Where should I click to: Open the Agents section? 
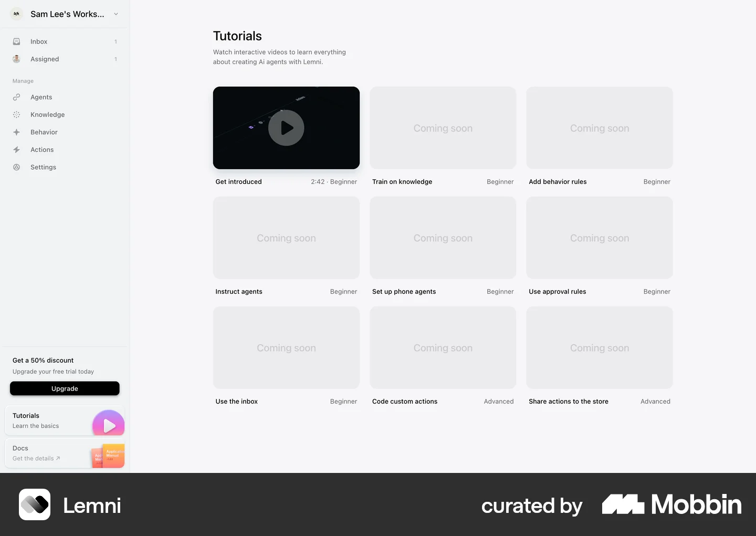pyautogui.click(x=65, y=97)
